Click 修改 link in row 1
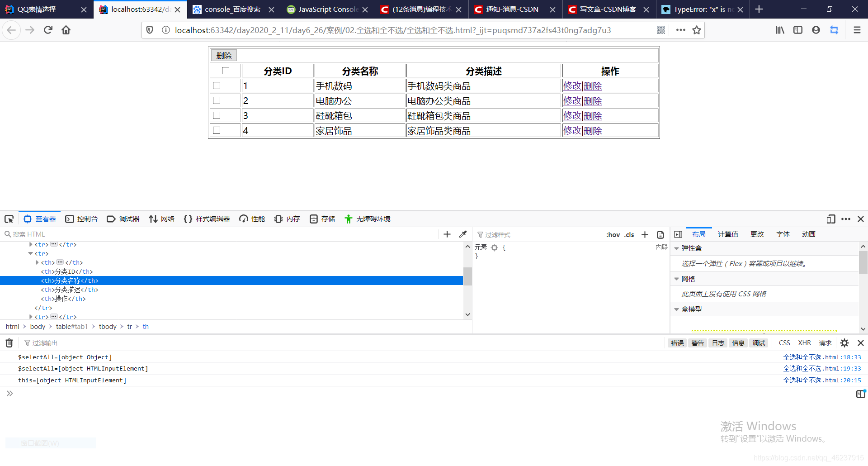This screenshot has width=868, height=466. [572, 86]
